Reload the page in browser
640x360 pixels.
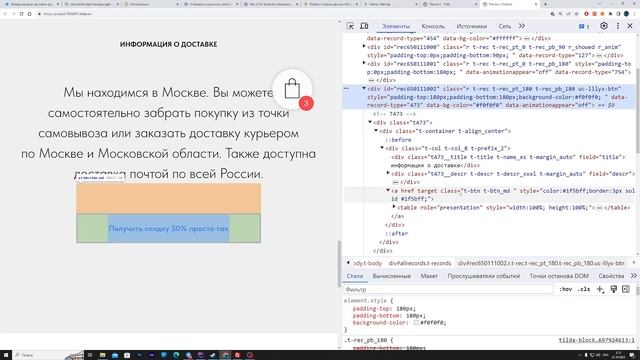pos(22,14)
